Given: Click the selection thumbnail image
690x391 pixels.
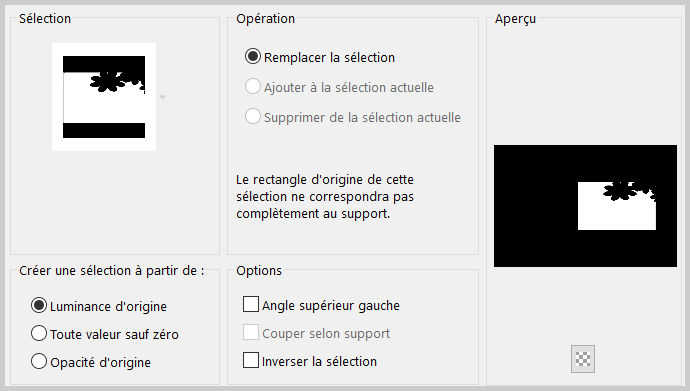Looking at the screenshot, I should pos(104,97).
